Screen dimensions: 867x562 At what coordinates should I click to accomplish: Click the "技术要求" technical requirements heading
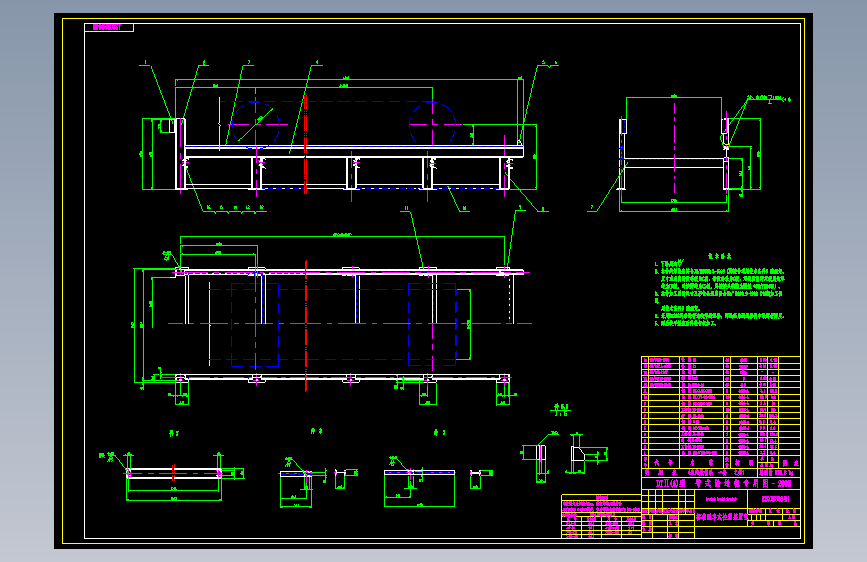(719, 256)
